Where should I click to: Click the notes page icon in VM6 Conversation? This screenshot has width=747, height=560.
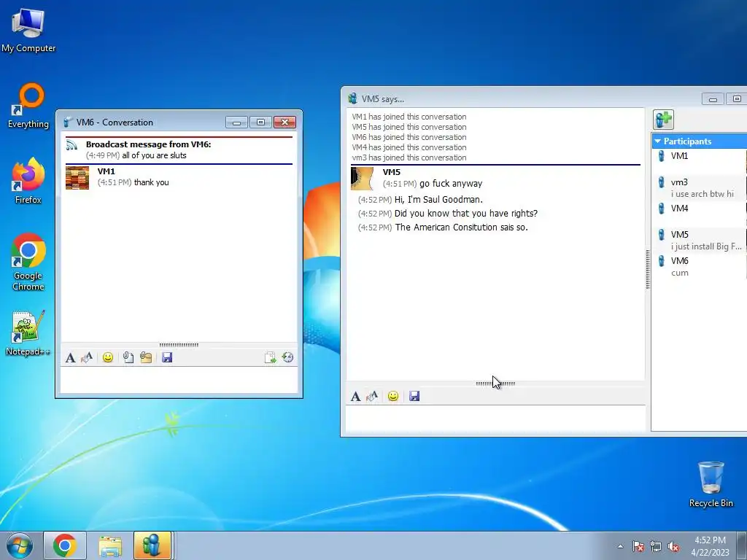(270, 357)
